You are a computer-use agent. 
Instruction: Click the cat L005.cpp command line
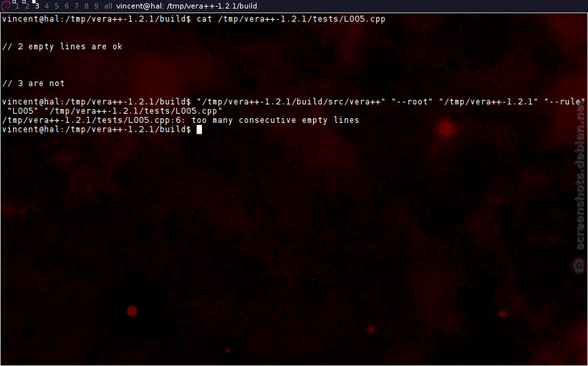point(193,19)
